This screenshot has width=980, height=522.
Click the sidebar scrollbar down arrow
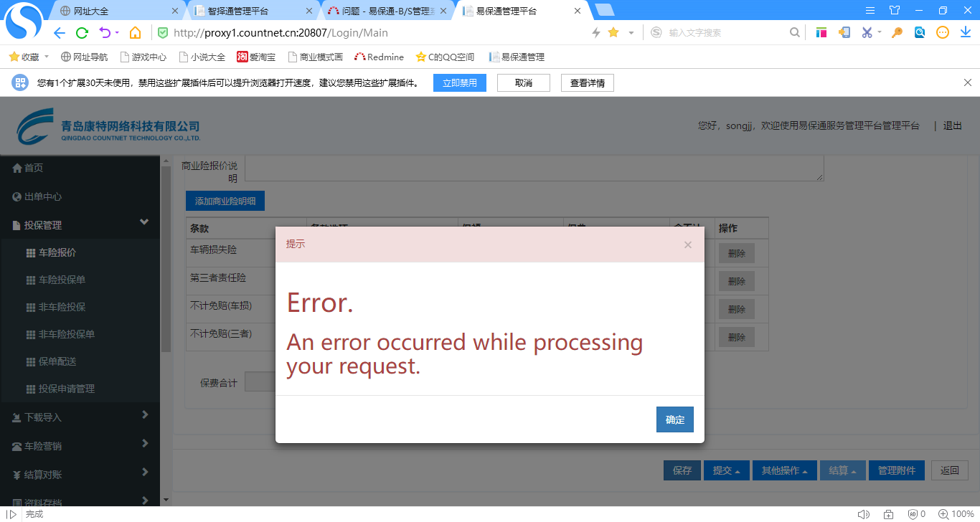[x=166, y=500]
